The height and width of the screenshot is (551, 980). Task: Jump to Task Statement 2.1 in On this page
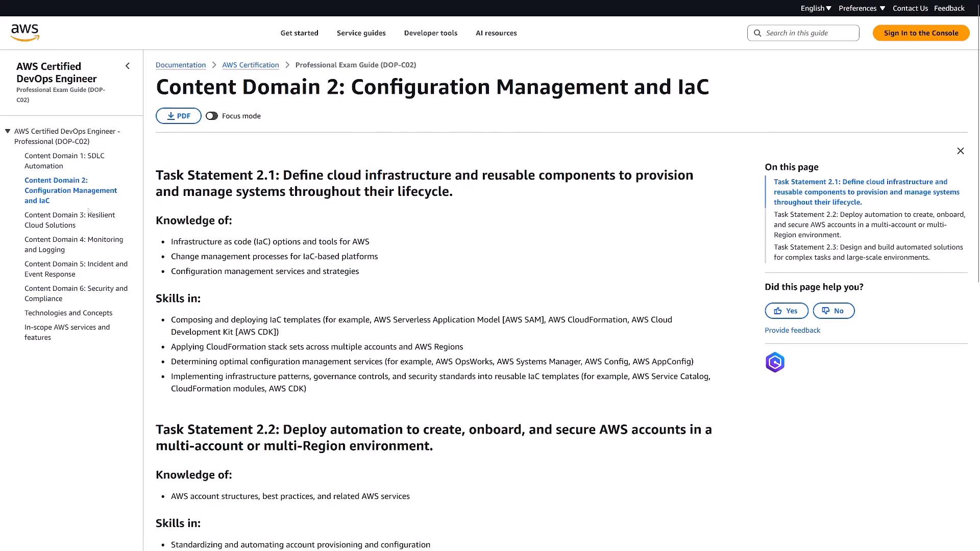pos(866,192)
